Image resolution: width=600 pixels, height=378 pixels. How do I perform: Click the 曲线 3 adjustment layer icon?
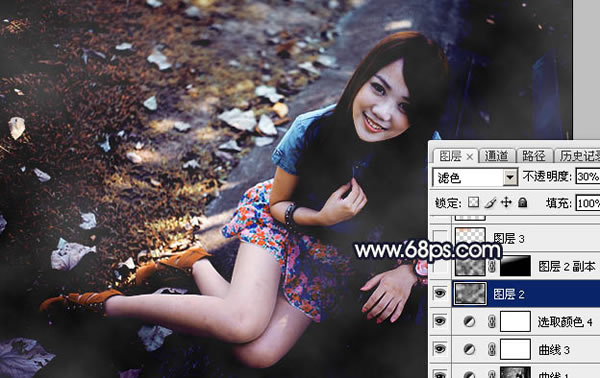point(470,349)
